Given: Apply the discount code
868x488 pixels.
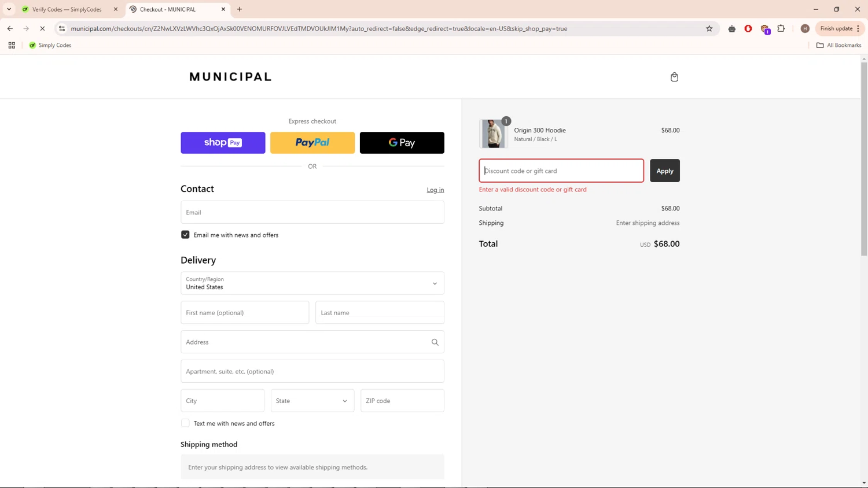Looking at the screenshot, I should [x=665, y=171].
